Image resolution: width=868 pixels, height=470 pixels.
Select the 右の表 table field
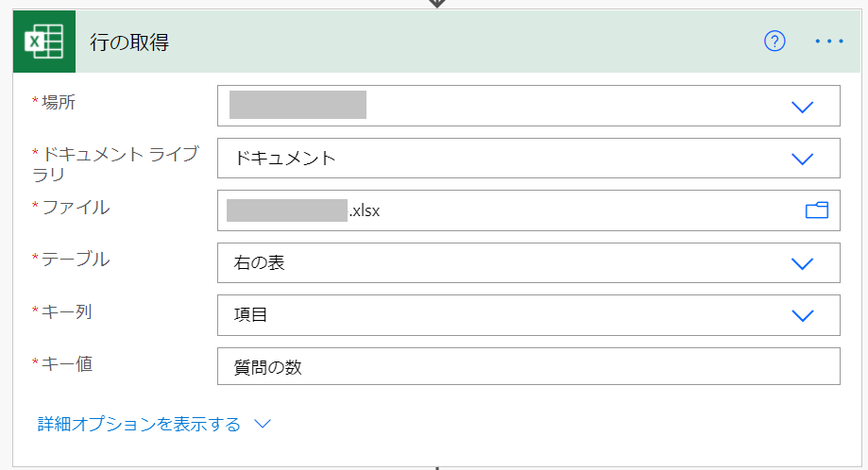[x=529, y=262]
